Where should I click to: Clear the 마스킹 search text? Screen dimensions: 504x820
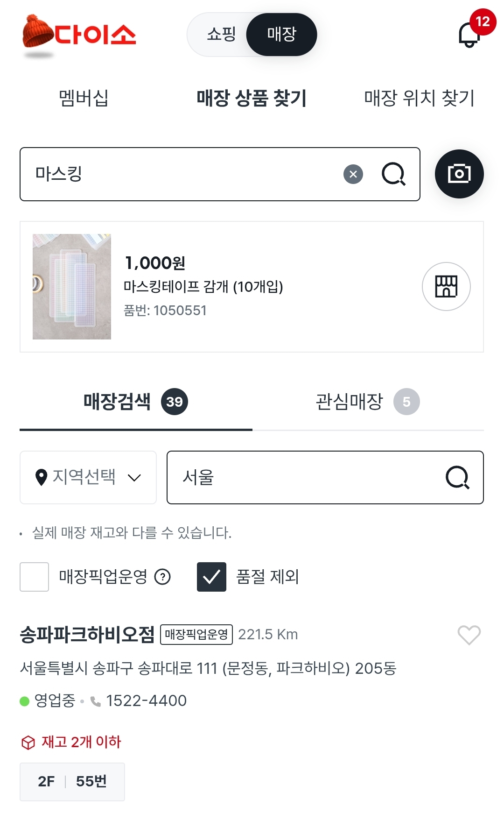click(x=353, y=174)
